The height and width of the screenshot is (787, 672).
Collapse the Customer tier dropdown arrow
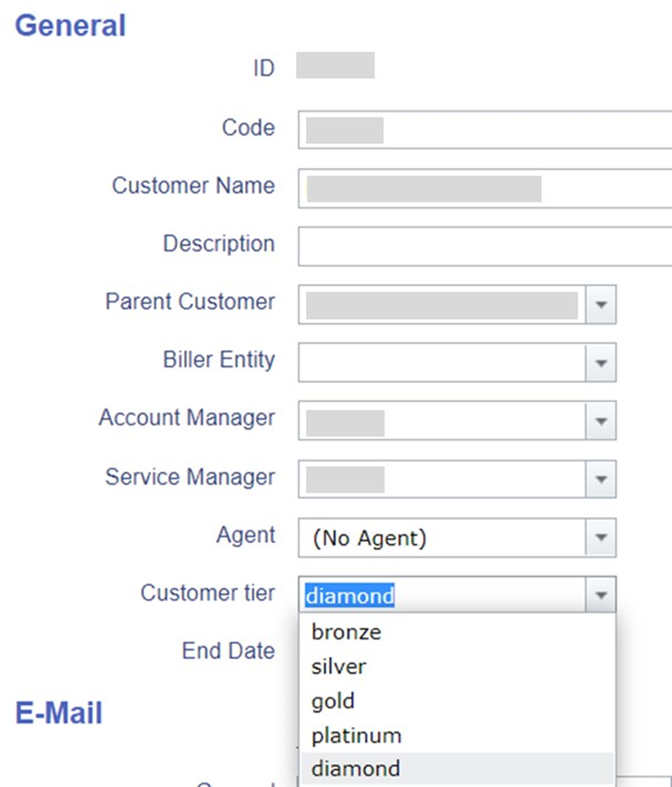tap(601, 596)
